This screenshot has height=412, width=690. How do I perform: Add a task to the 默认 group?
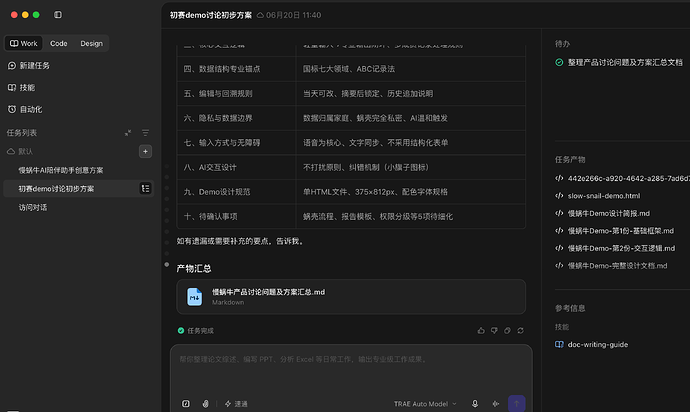click(145, 151)
